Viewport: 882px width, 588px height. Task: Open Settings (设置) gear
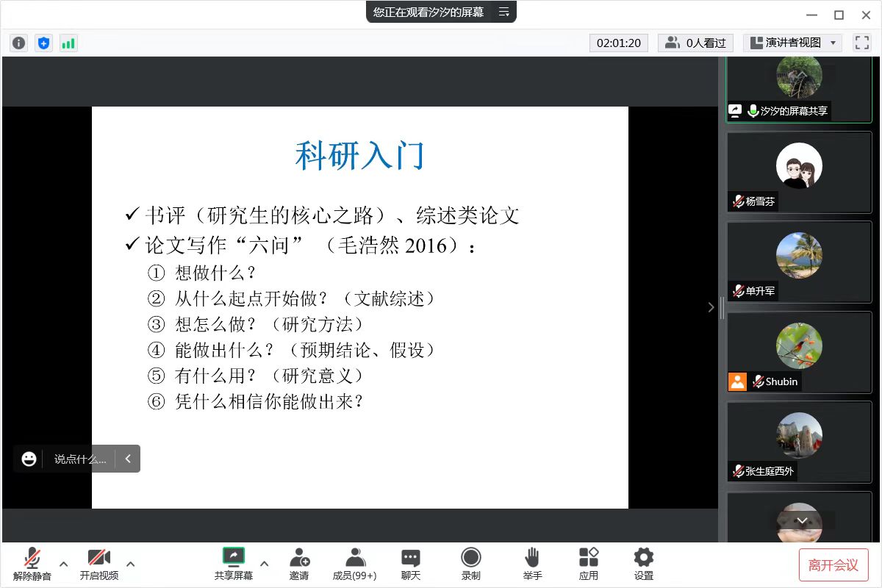643,564
